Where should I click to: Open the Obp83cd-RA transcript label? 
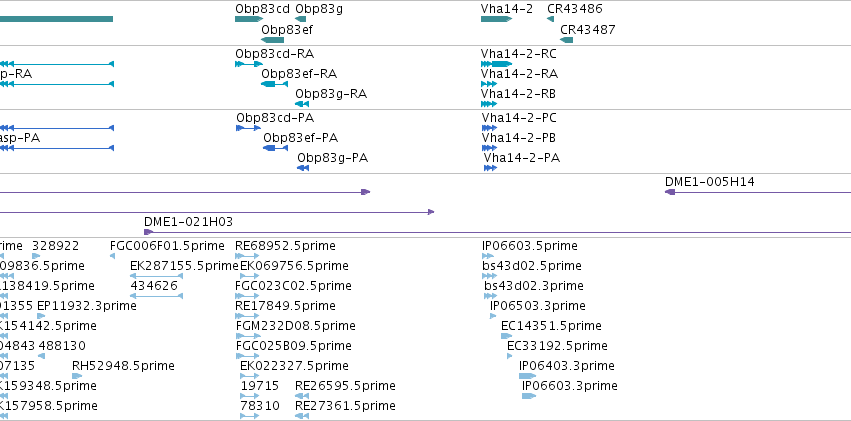point(275,54)
